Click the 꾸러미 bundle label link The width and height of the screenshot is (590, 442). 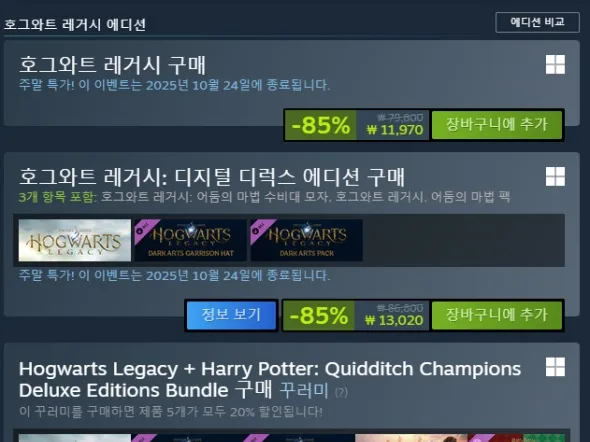[x=304, y=390]
